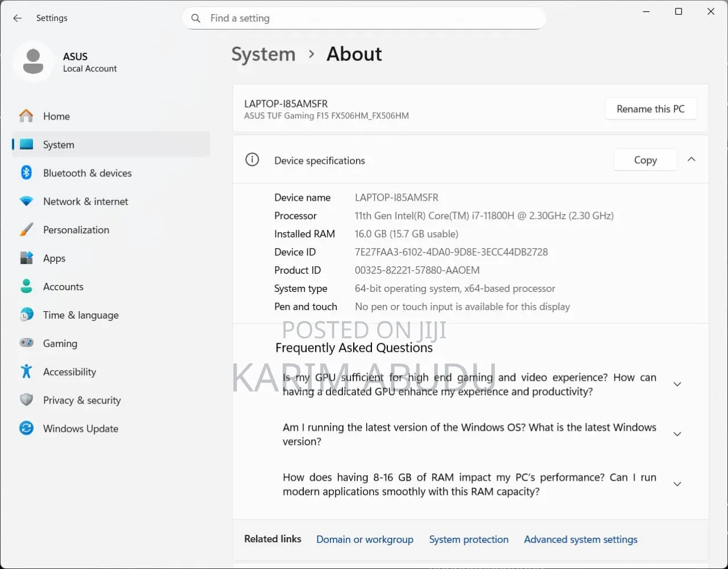The image size is (728, 569).
Task: Click the ASUS account avatar
Action: (x=33, y=61)
